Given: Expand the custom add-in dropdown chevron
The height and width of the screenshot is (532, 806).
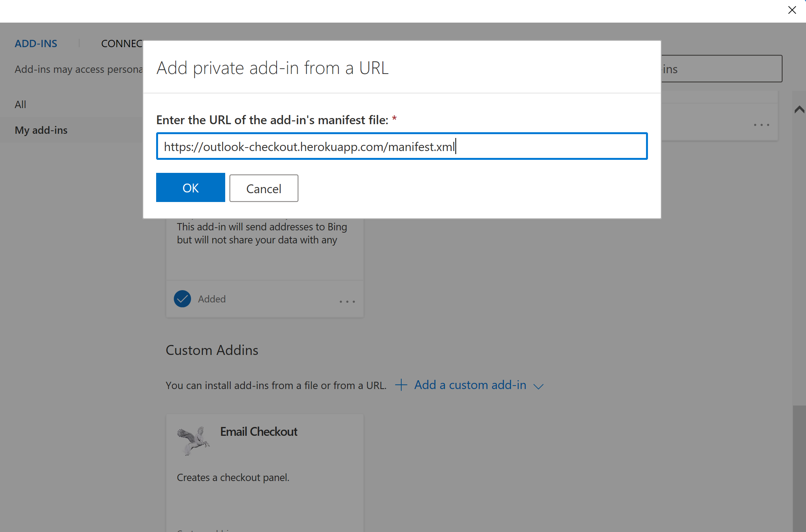Looking at the screenshot, I should 539,386.
